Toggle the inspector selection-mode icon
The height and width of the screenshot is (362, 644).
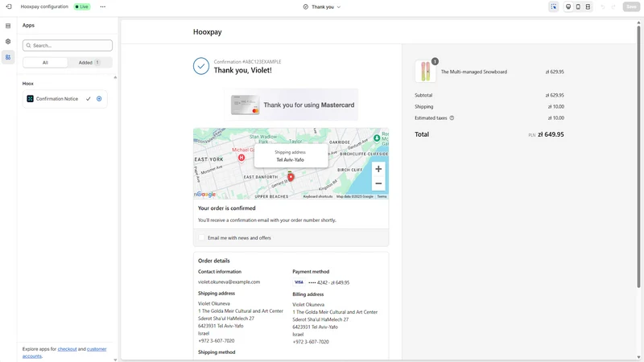point(554,6)
